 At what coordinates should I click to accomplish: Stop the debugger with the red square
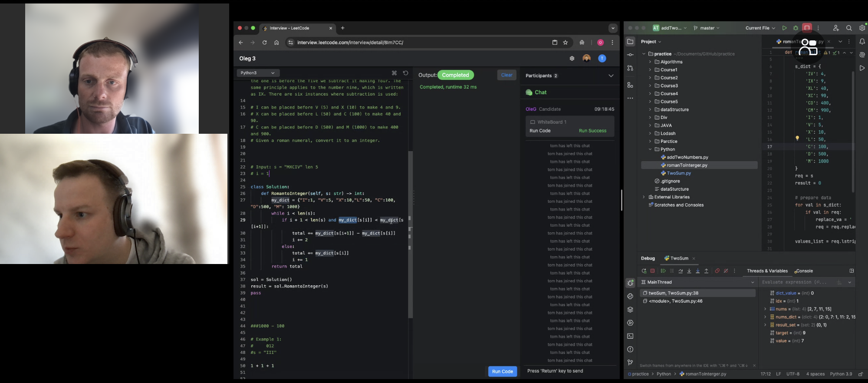point(652,271)
